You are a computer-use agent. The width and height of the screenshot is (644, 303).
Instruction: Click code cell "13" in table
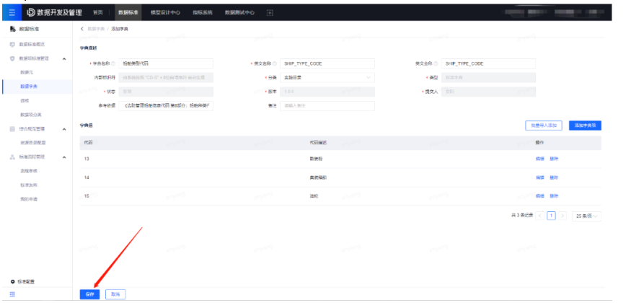(87, 159)
